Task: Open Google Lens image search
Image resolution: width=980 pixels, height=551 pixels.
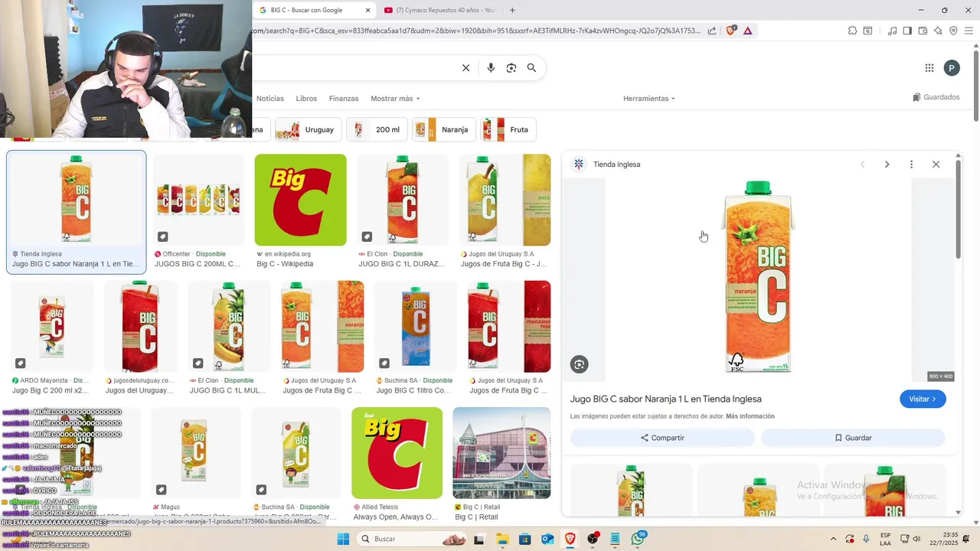Action: point(511,68)
